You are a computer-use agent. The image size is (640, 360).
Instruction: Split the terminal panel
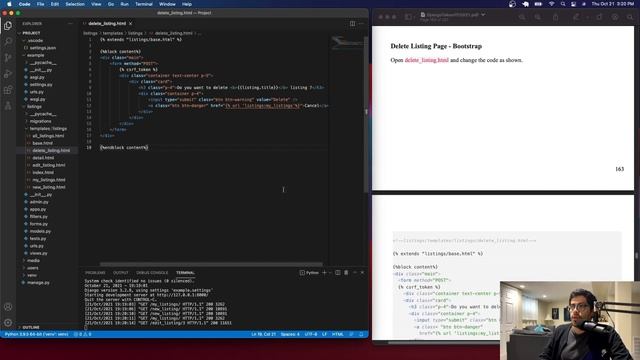tap(338, 273)
